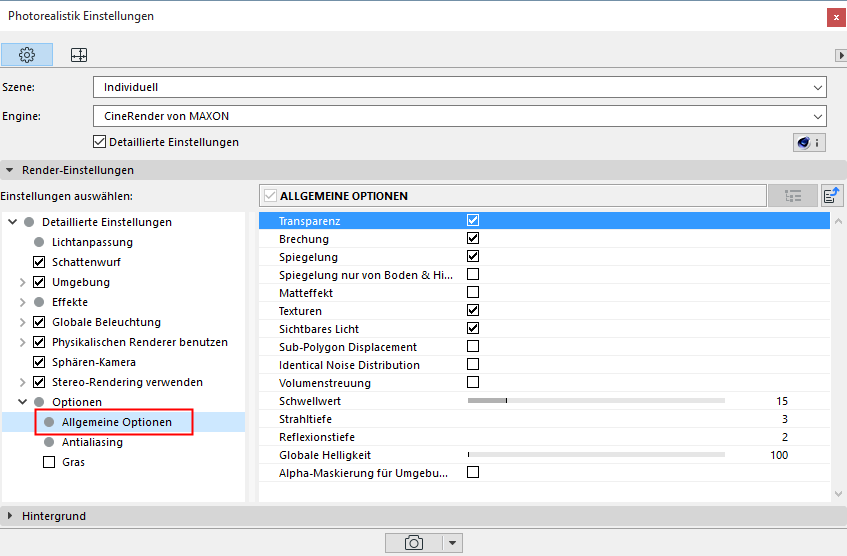
Task: Collapse the Render-Einstellungen panel
Action: [9, 170]
